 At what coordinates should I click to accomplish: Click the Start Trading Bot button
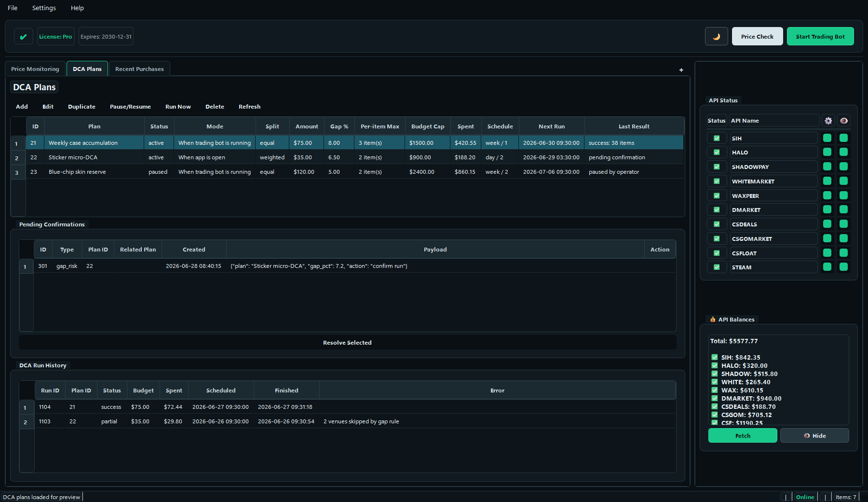click(820, 36)
